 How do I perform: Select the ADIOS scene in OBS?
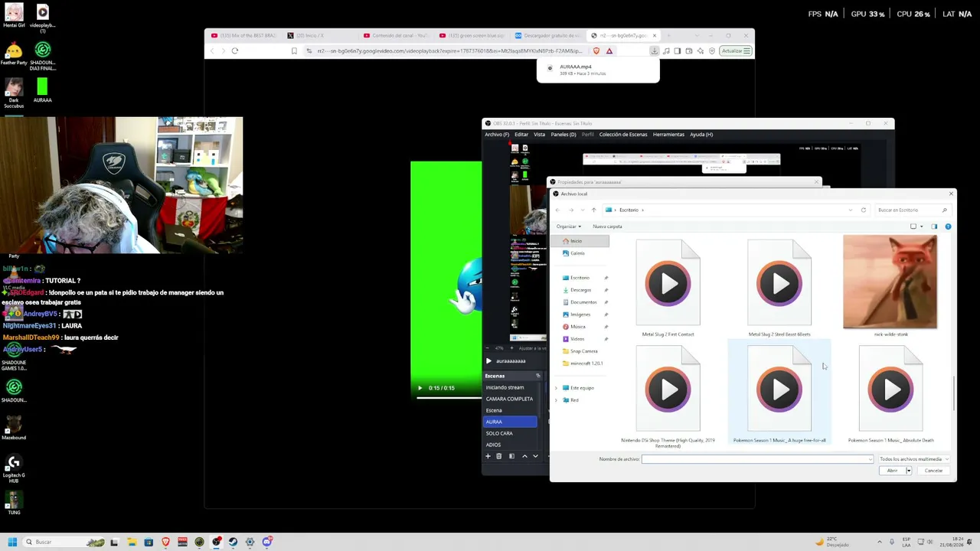[x=511, y=445]
